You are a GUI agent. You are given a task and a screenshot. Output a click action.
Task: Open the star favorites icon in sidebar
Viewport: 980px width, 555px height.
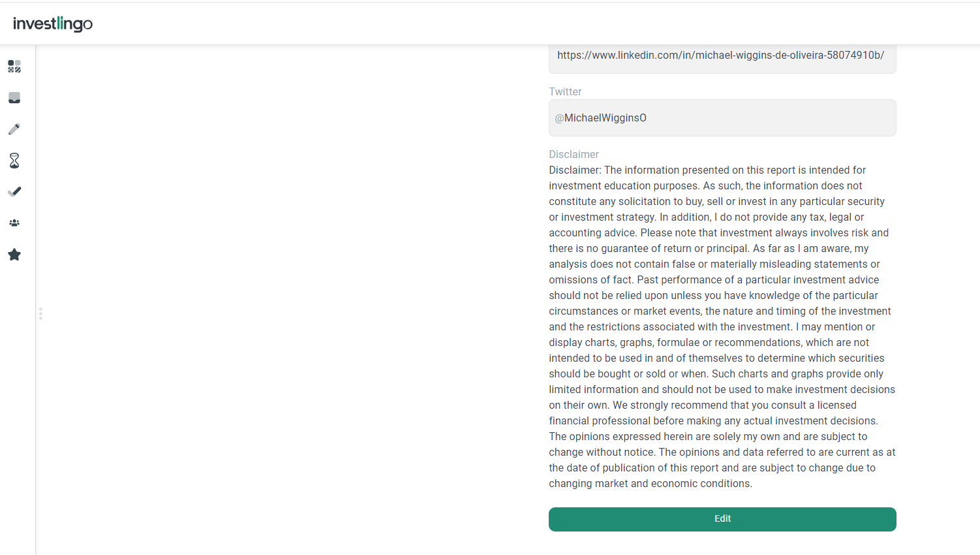14,255
